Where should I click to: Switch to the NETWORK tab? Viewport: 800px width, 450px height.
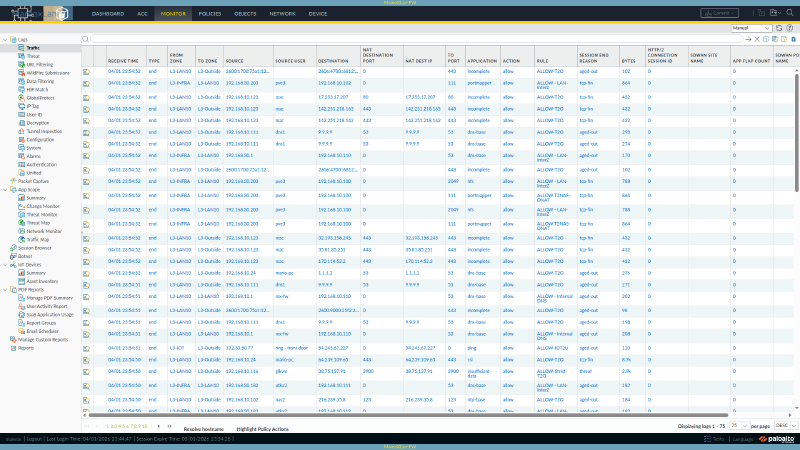click(x=282, y=14)
